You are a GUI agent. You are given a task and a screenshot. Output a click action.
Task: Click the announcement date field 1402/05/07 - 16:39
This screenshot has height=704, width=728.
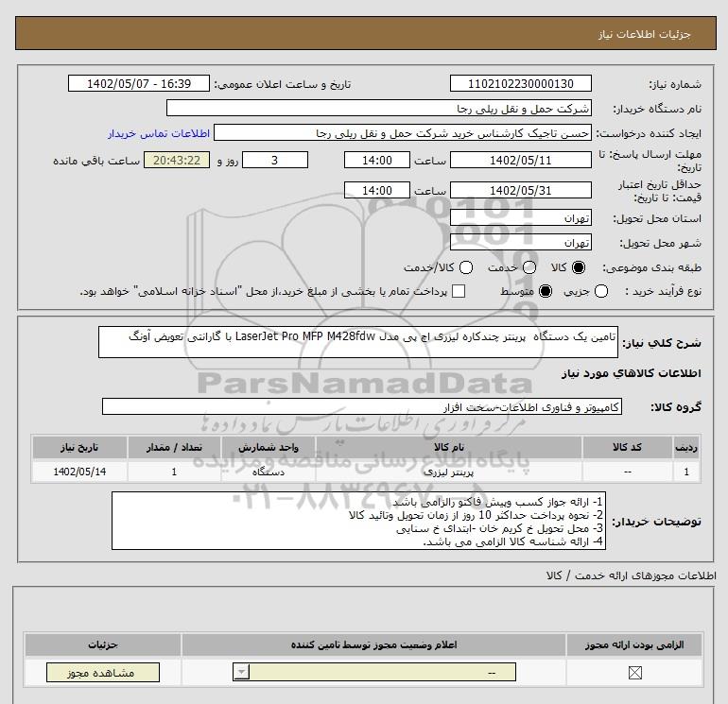coord(139,83)
